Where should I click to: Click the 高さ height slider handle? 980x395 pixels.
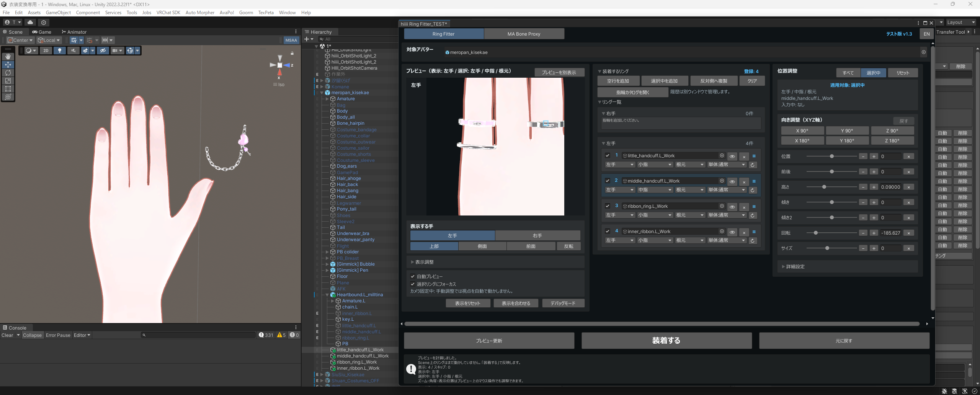[x=824, y=187]
